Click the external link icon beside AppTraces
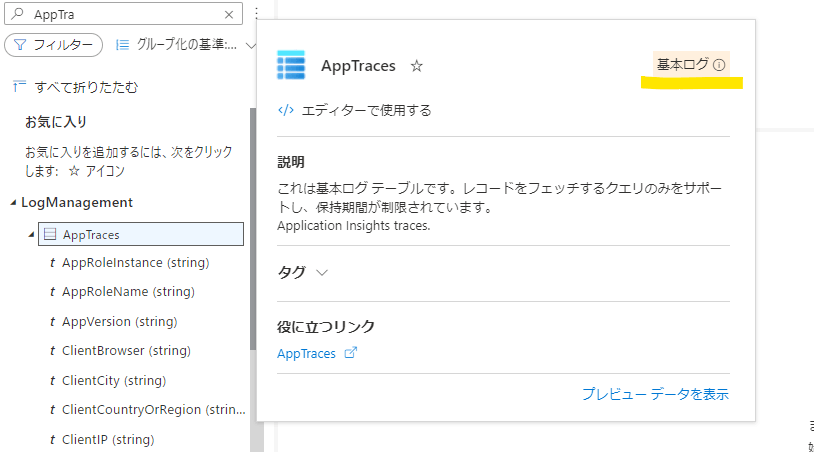This screenshot has height=452, width=814. [351, 353]
